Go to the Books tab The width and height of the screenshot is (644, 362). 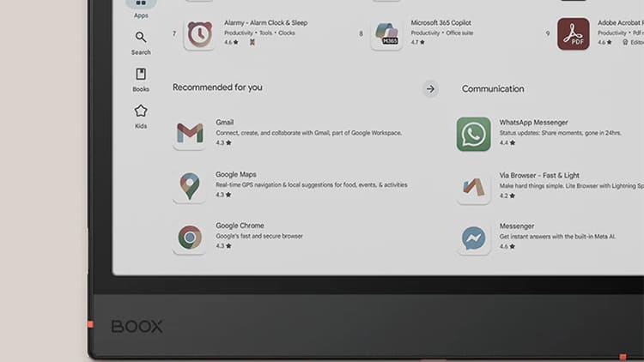(x=141, y=80)
